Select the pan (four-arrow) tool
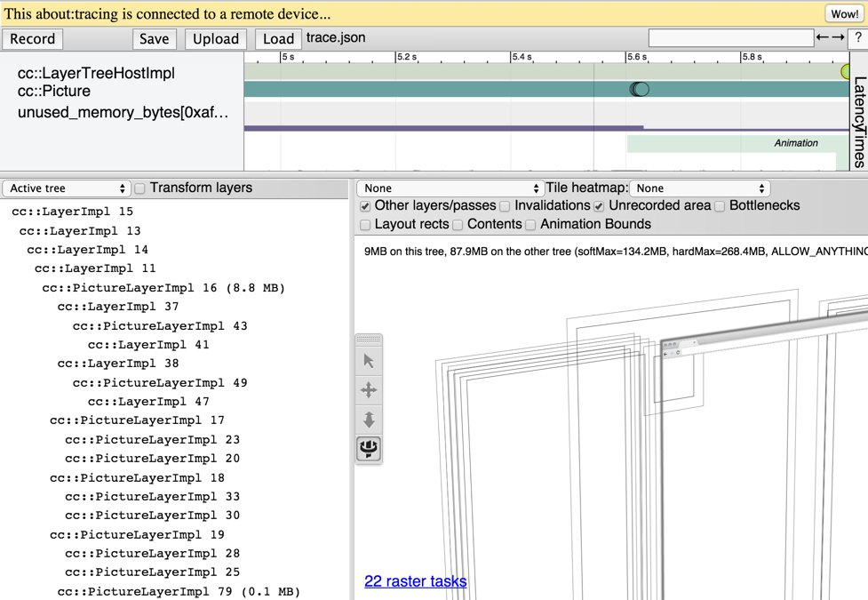 pyautogui.click(x=369, y=390)
